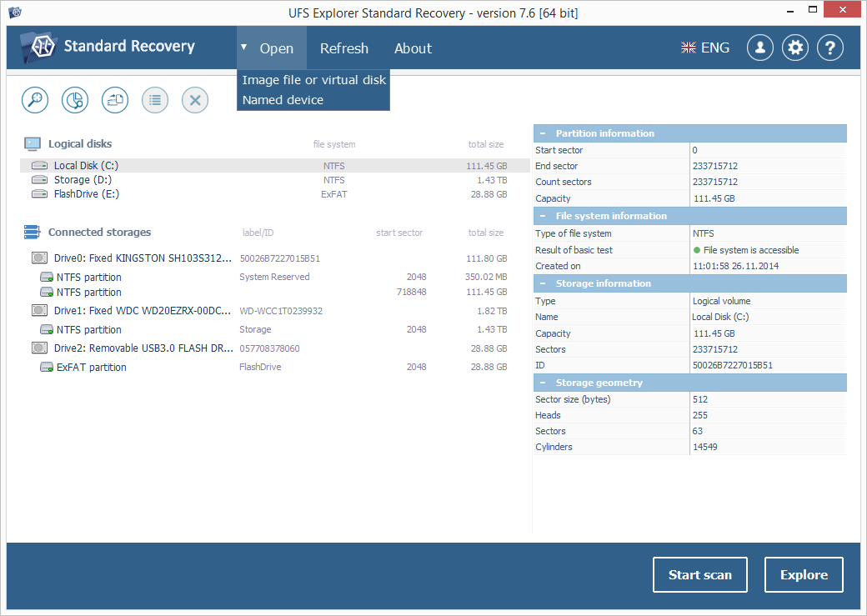Select Drive2: Removable USB3.0 FLASH storage

[x=274, y=348]
